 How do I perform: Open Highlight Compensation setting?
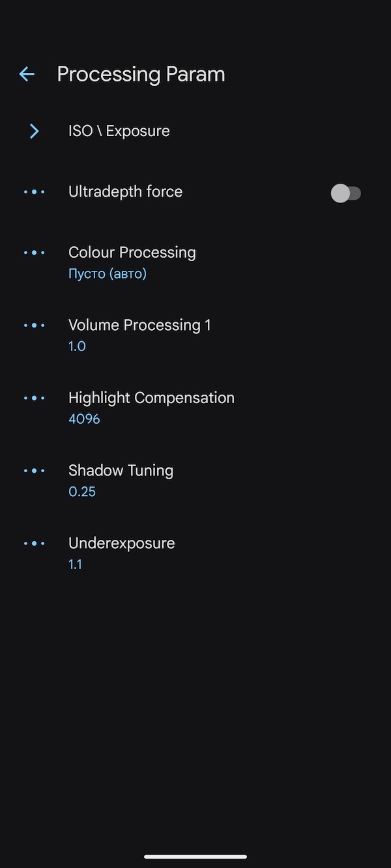151,398
